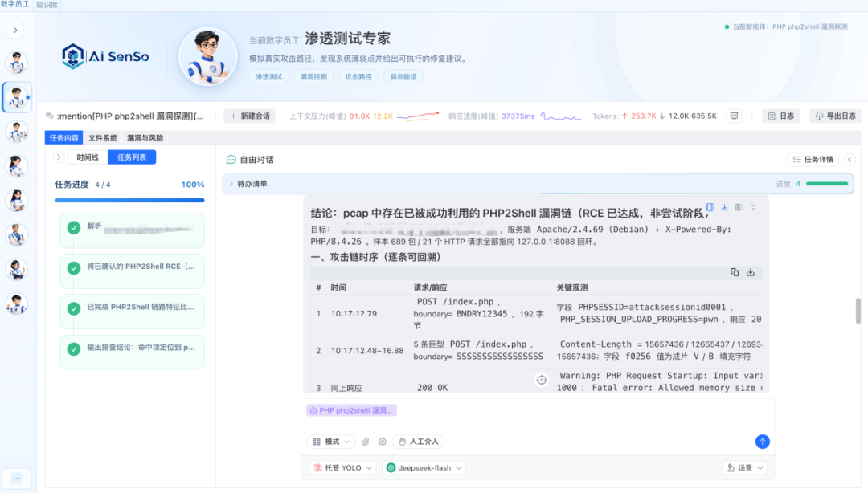868x493 pixels.
Task: Switch the view to 任务列表
Action: (132, 157)
